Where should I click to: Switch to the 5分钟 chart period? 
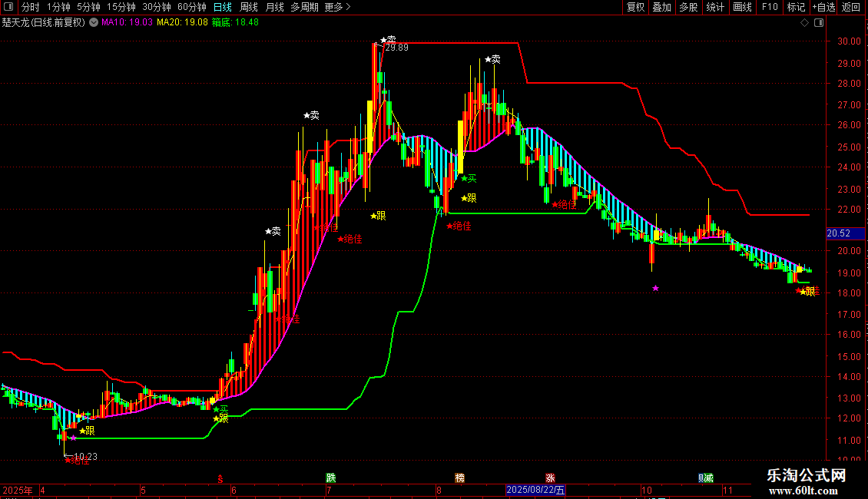pos(88,7)
